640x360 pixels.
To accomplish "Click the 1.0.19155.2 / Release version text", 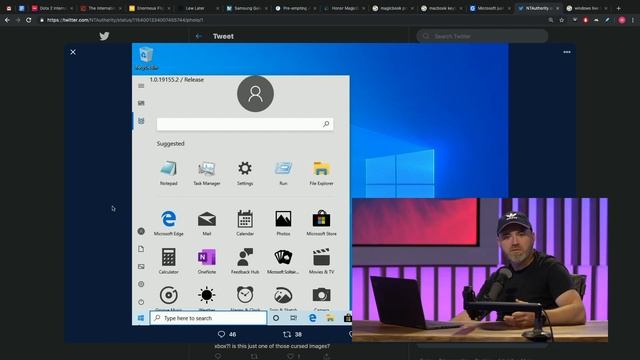I will point(177,80).
